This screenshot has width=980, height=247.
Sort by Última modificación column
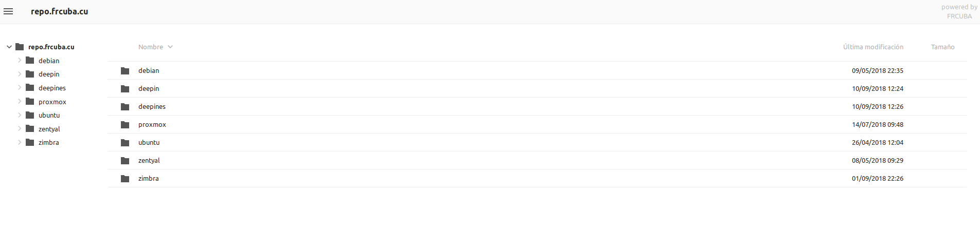click(873, 47)
